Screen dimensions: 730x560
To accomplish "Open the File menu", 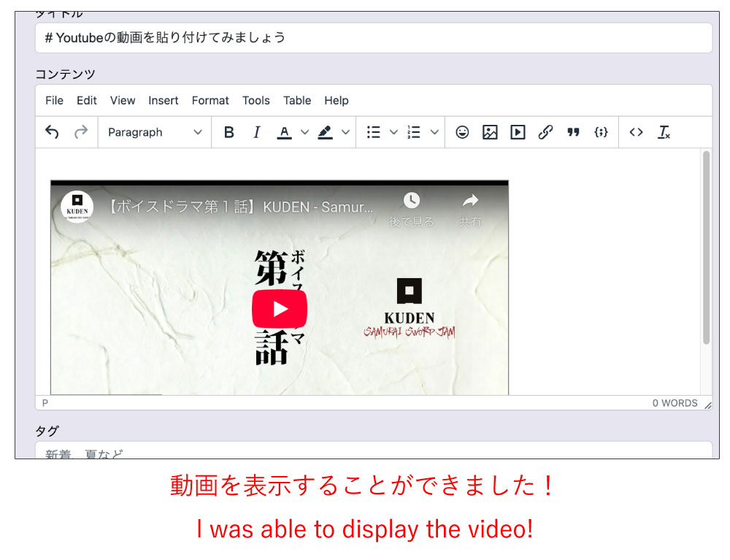I will click(55, 101).
